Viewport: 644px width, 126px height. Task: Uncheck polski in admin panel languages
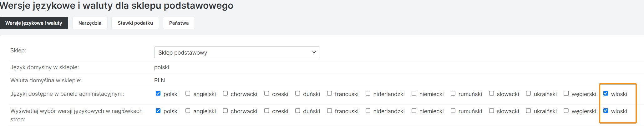pos(158,94)
